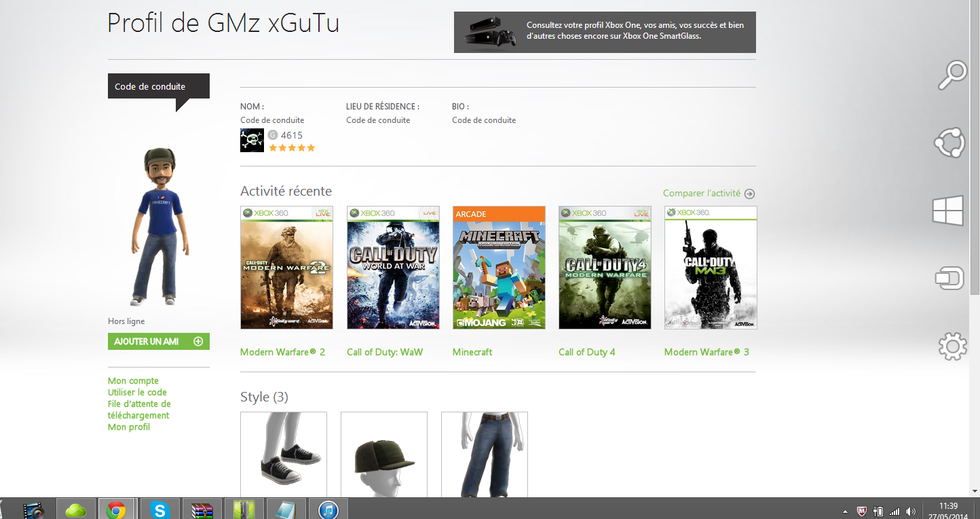Click the Xbox One SmartGlass banner
This screenshot has height=519, width=980.
[605, 32]
